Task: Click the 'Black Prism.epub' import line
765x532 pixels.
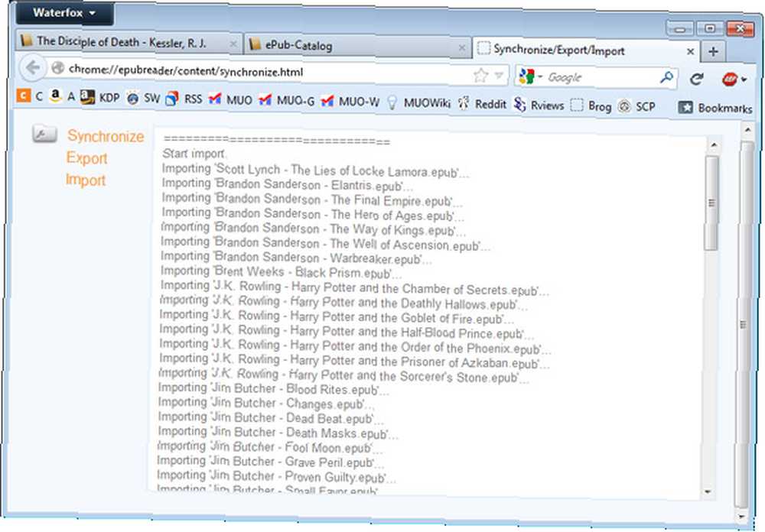Action: click(281, 272)
